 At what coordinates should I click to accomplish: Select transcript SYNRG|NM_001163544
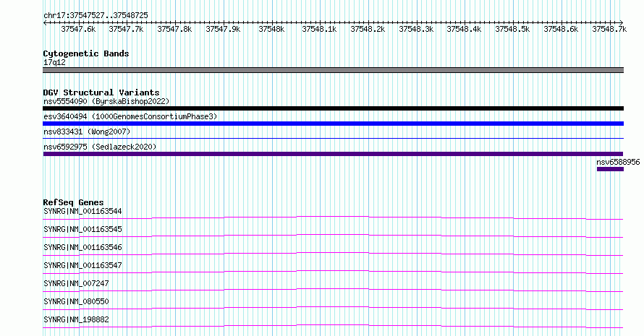82,211
